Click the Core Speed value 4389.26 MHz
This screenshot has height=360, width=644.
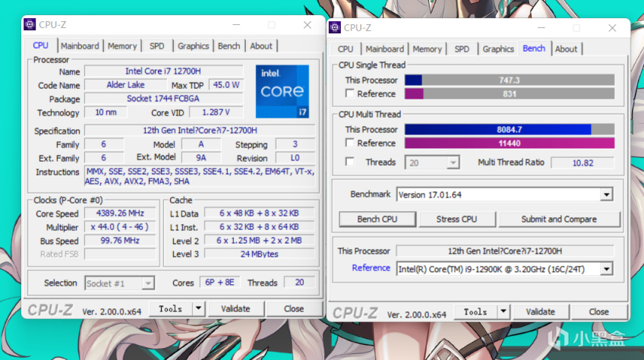coord(120,213)
